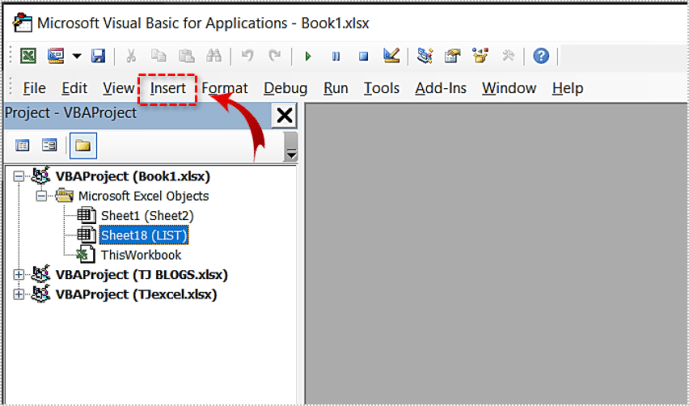Click the Sheet1 worksheet icon
Viewport: 689px width, 406px height.
coord(86,215)
